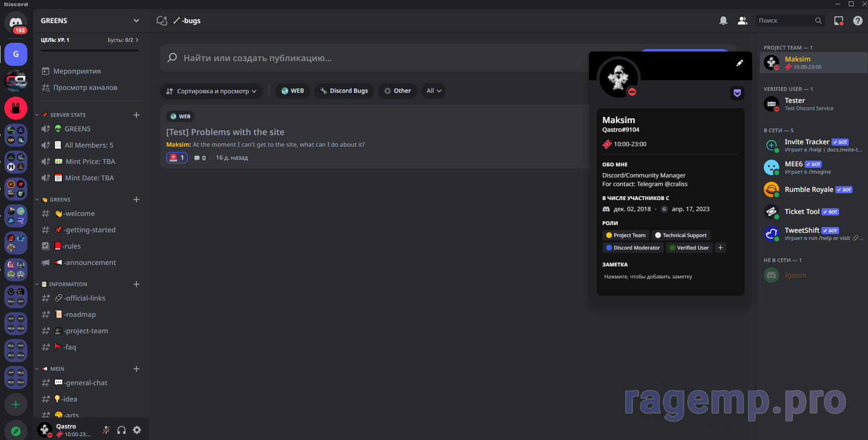Open the help question mark icon

click(858, 21)
